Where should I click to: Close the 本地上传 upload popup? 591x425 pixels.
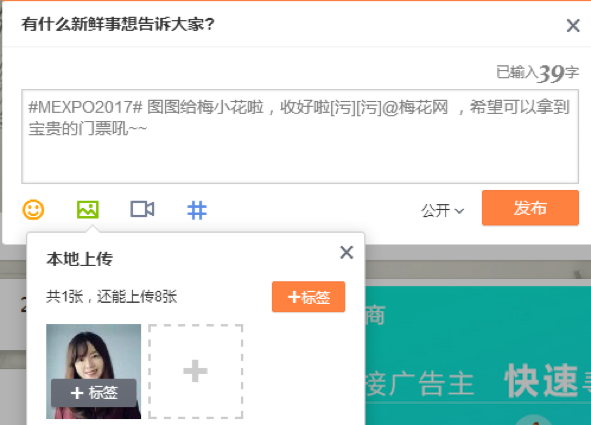[x=346, y=252]
